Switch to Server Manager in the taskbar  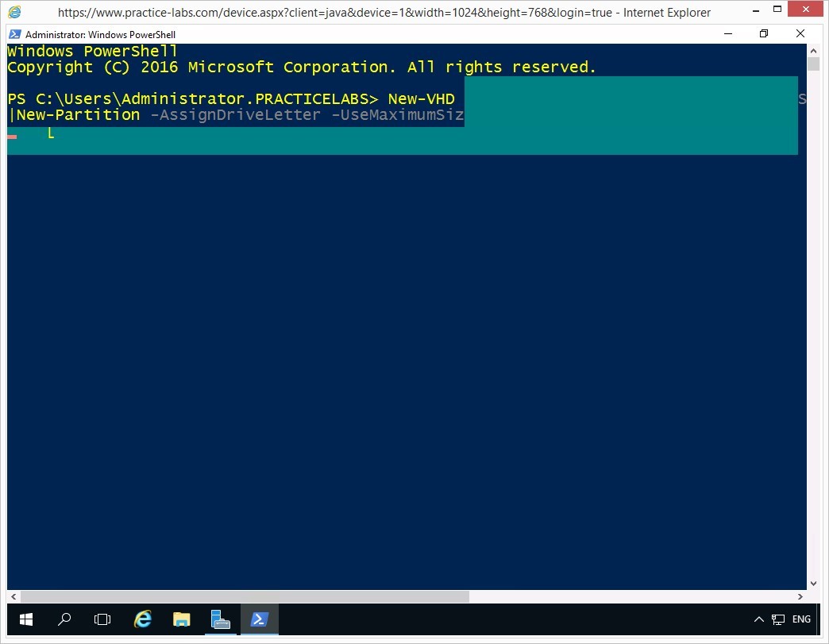pos(221,619)
